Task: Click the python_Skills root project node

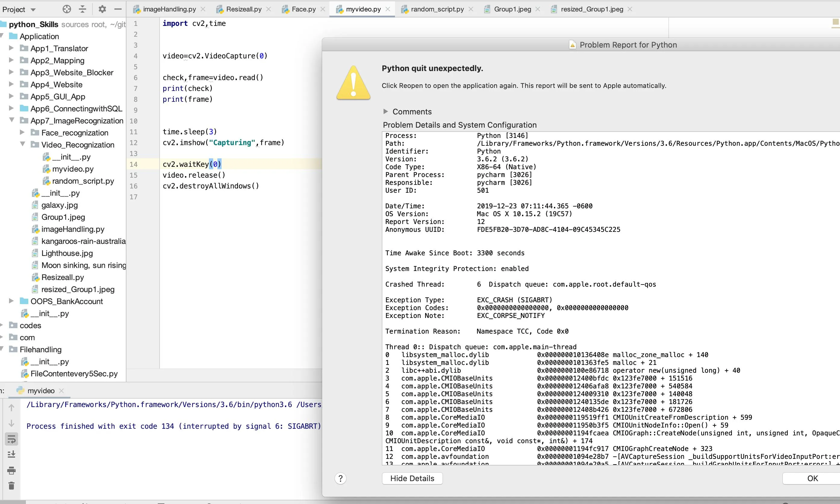Action: (x=34, y=24)
